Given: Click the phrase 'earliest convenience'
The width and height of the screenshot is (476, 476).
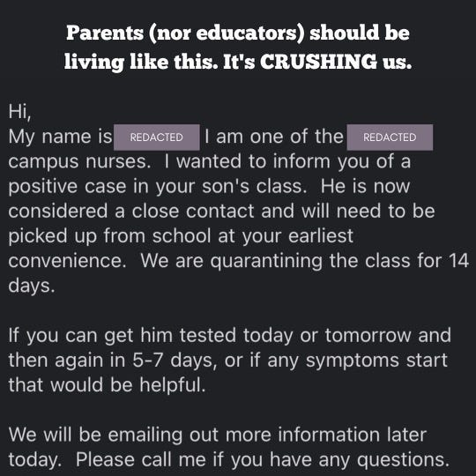Looking at the screenshot, I should [x=181, y=249].
